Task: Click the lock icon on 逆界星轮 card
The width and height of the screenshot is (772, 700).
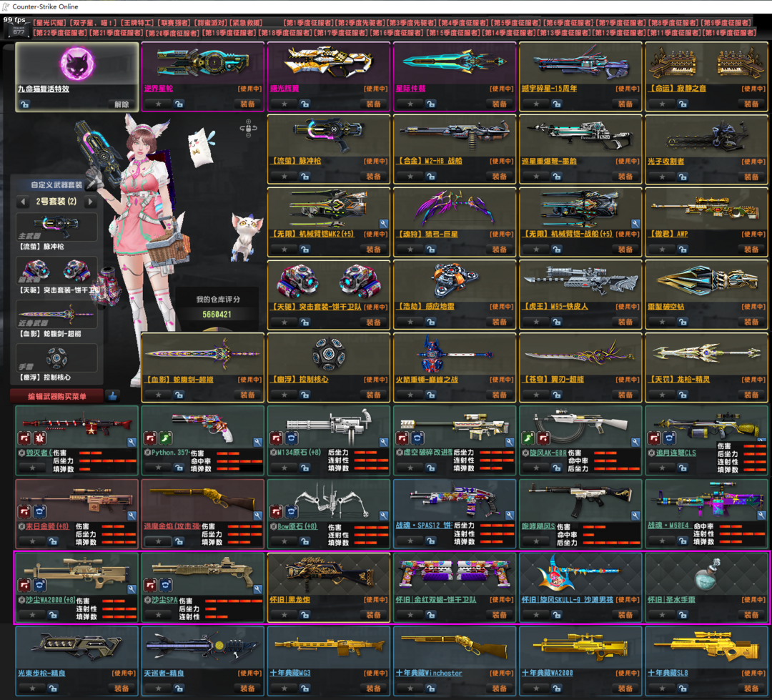Action: pyautogui.click(x=179, y=104)
